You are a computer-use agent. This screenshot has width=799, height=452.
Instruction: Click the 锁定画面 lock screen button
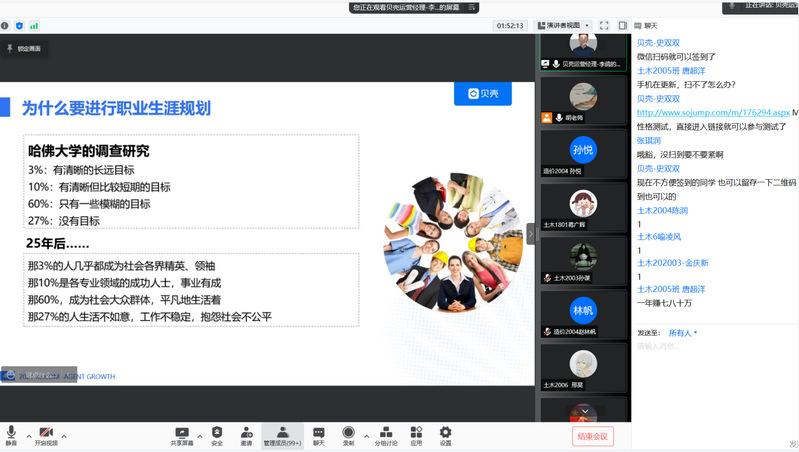pos(25,48)
